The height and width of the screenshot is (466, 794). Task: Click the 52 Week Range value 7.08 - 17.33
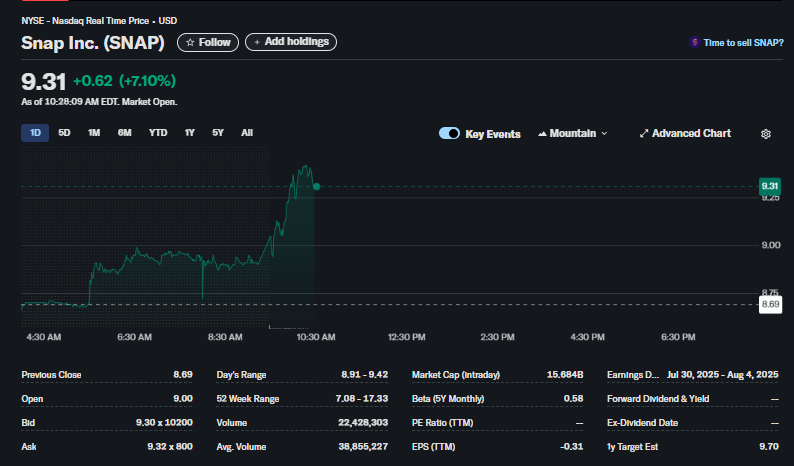click(362, 399)
